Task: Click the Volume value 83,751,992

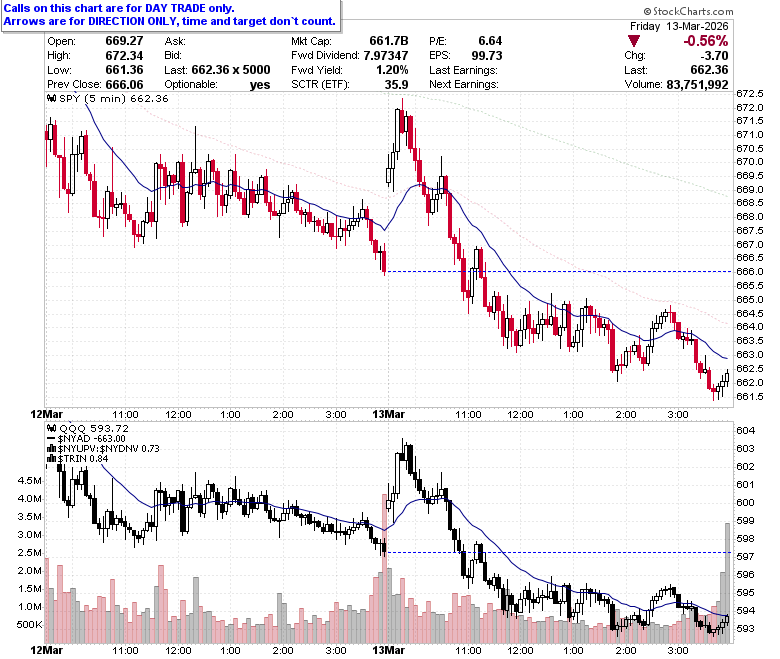Action: (x=697, y=85)
